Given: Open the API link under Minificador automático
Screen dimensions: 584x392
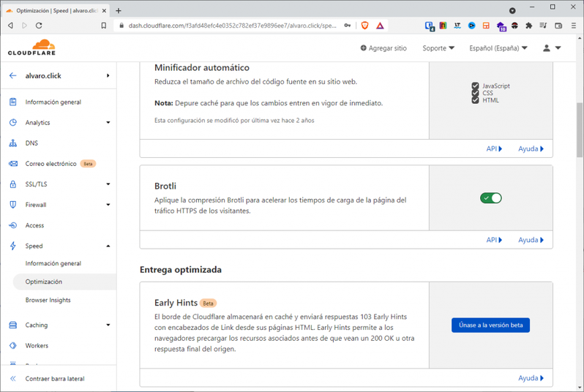Looking at the screenshot, I should [x=494, y=148].
